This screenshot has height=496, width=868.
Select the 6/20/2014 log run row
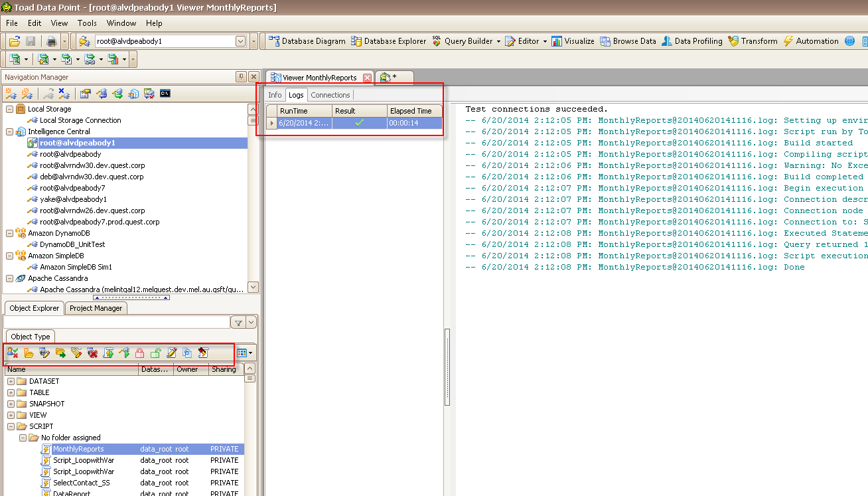click(x=354, y=123)
